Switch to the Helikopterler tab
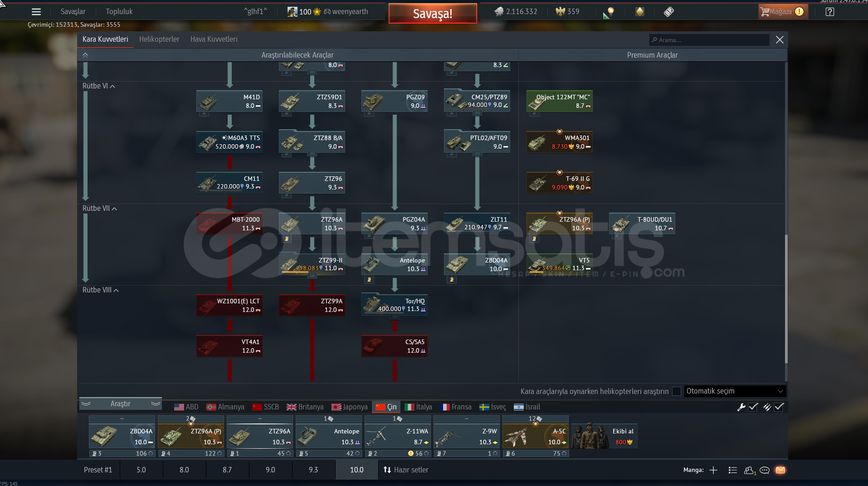Screen dimensions: 868x486 pyautogui.click(x=159, y=39)
